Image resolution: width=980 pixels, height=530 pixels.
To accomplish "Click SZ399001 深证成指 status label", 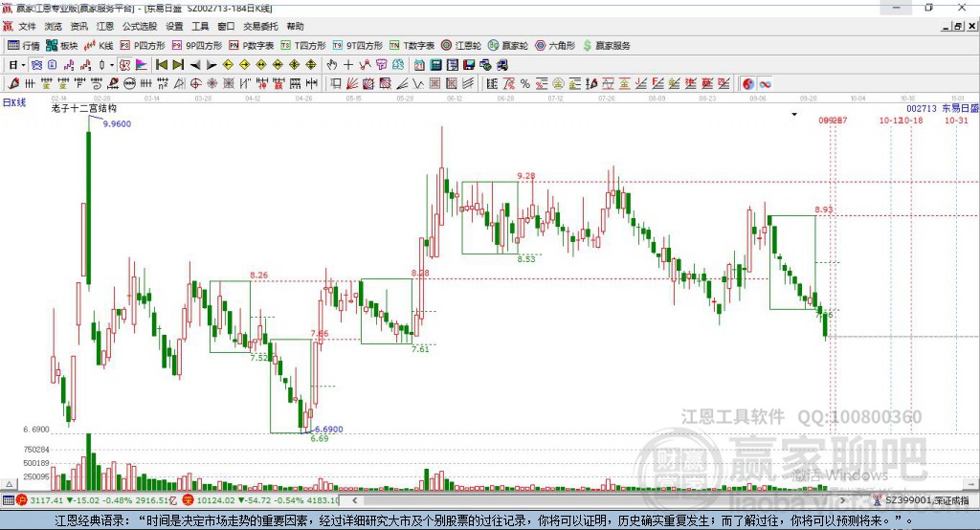I will pyautogui.click(x=927, y=500).
